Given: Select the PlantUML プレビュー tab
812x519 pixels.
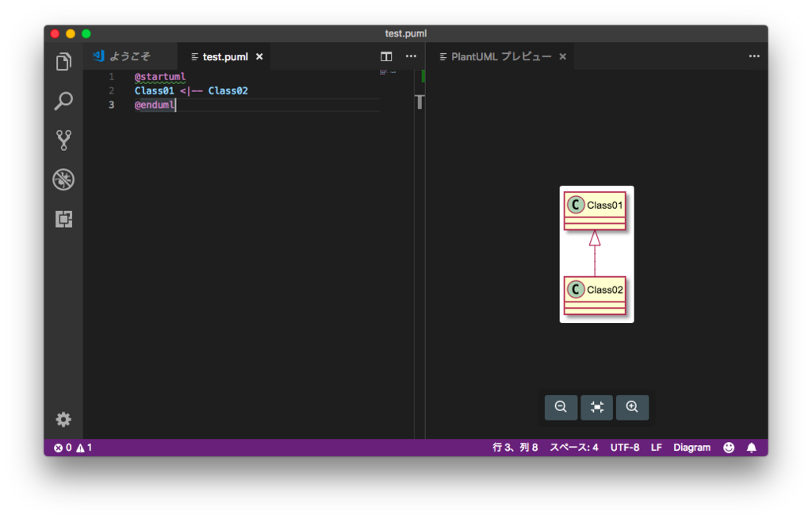Looking at the screenshot, I should [501, 56].
